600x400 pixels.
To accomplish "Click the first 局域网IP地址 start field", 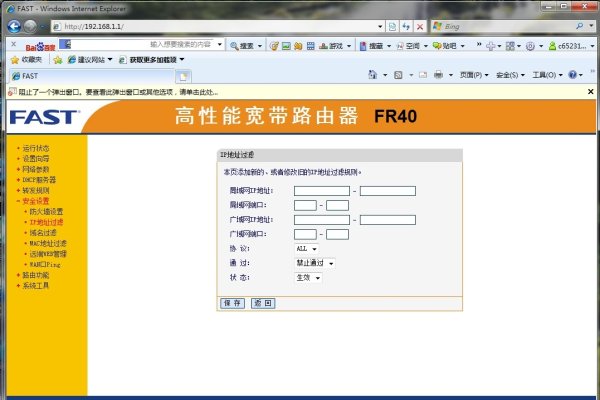I will pyautogui.click(x=322, y=191).
